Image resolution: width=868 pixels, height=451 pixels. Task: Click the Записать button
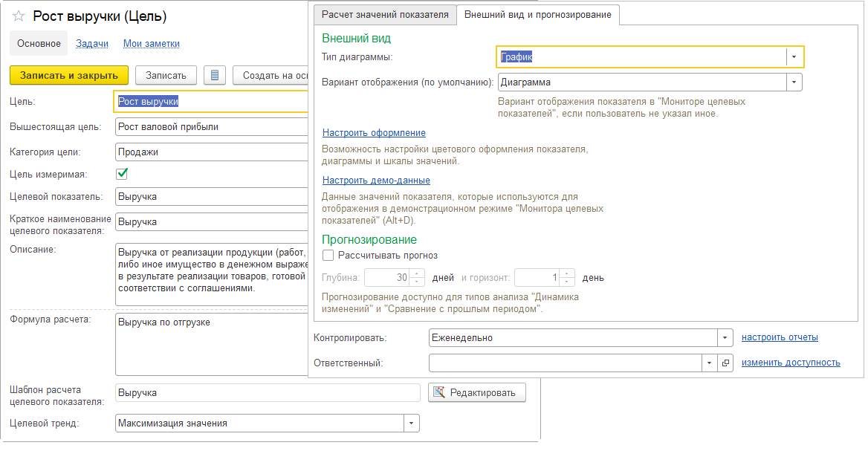(x=166, y=75)
